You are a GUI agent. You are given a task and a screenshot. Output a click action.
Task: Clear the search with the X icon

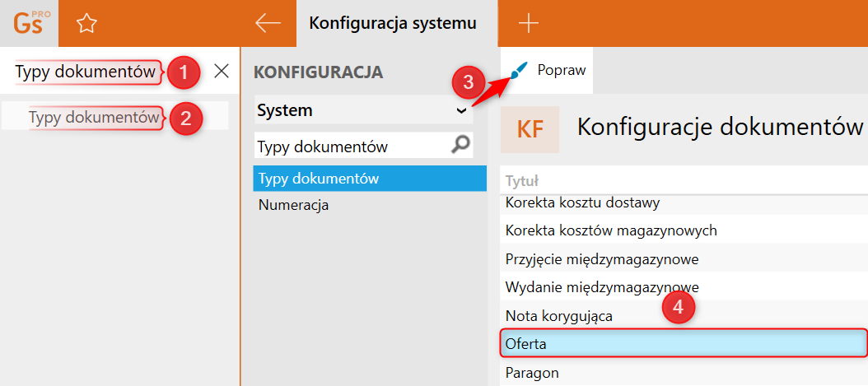(222, 72)
